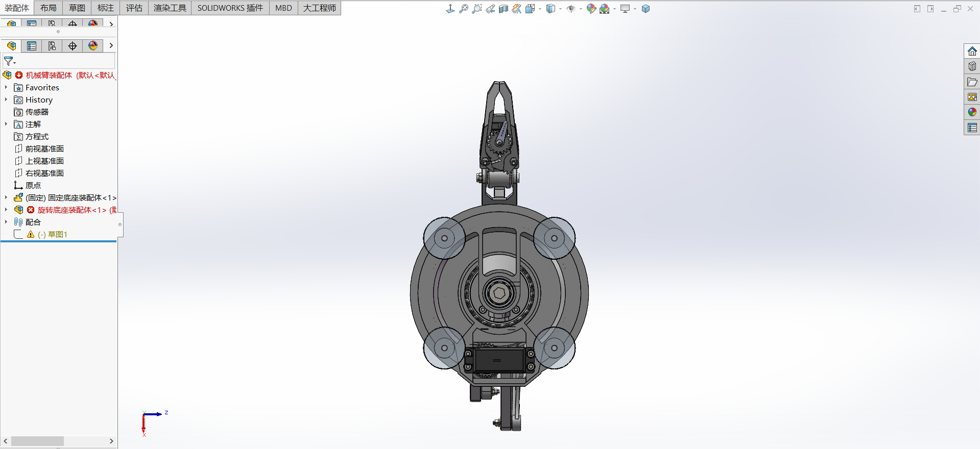Click the View Settings monitor icon

[x=625, y=9]
